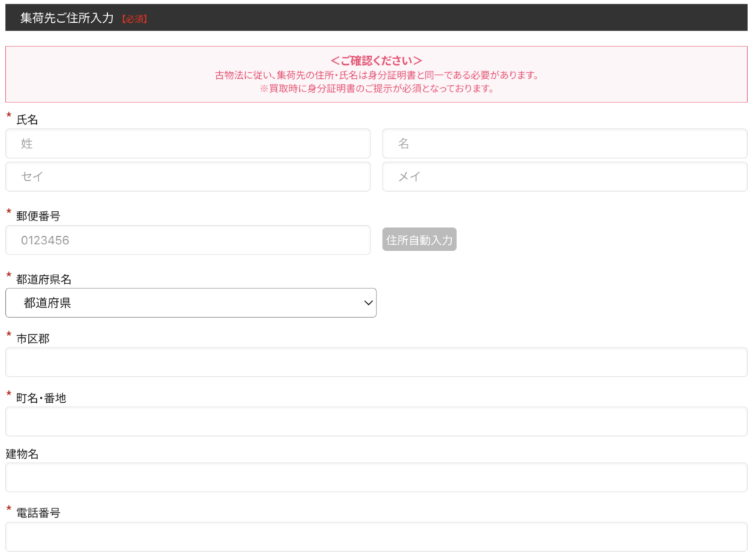Click the <ご確認ください> notice heading

(x=376, y=61)
